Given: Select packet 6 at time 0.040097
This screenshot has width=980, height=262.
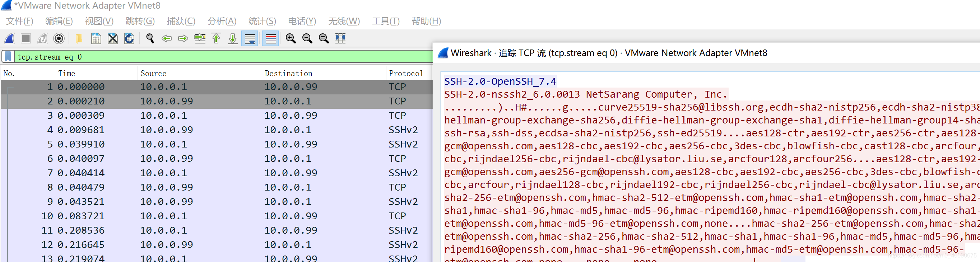Looking at the screenshot, I should pyautogui.click(x=217, y=159).
